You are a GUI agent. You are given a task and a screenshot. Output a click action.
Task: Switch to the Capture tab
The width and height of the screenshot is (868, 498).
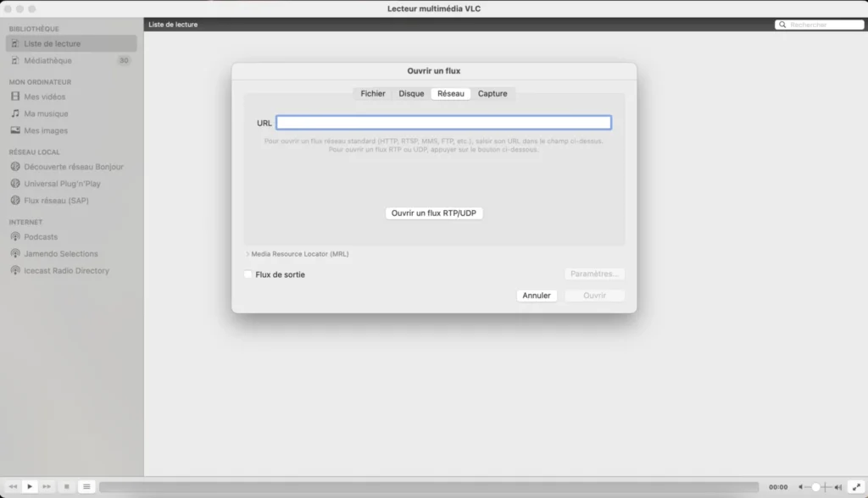pyautogui.click(x=492, y=93)
